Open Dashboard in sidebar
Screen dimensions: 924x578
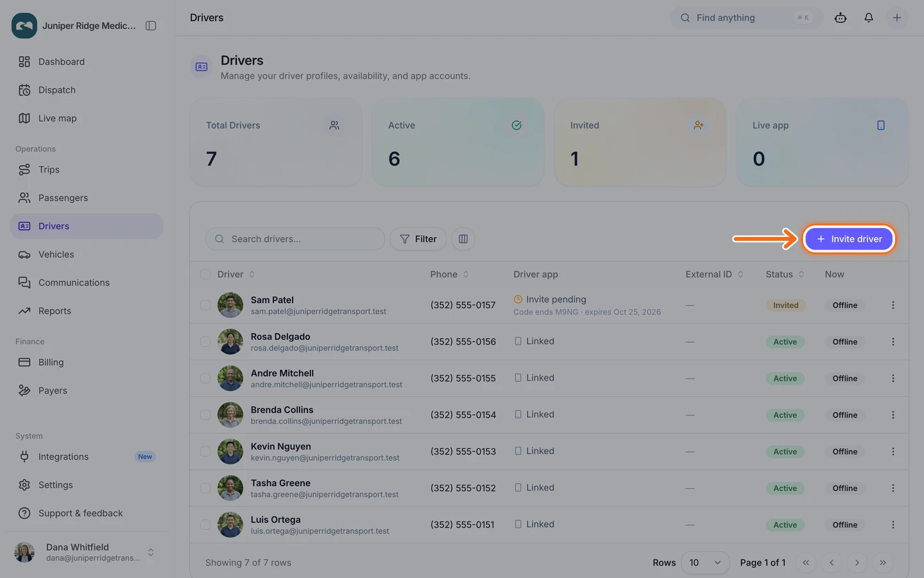click(87, 62)
